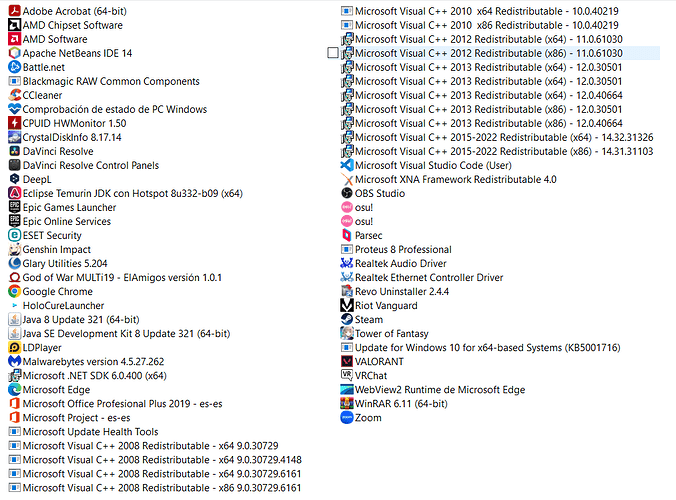This screenshot has height=500, width=676.
Task: Select the DeepL icon
Action: [x=14, y=179]
